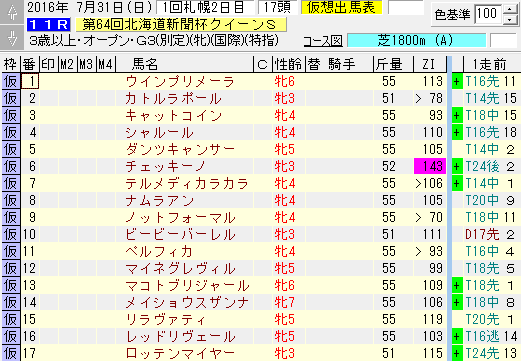Select horse カトルラポール
Screen dimensions: 521x361
click(173, 99)
